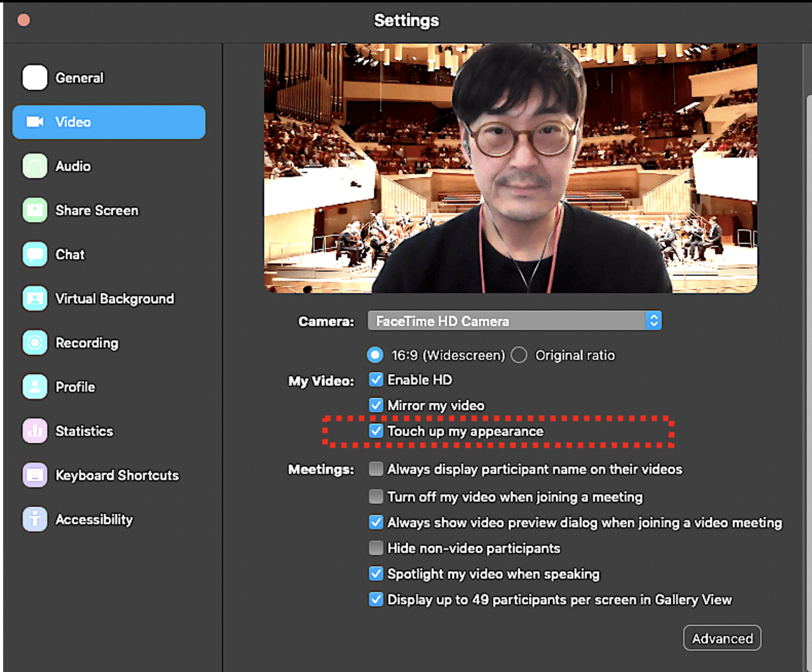Viewport: 812px width, 672px height.
Task: Click the General settings icon
Action: pyautogui.click(x=35, y=78)
